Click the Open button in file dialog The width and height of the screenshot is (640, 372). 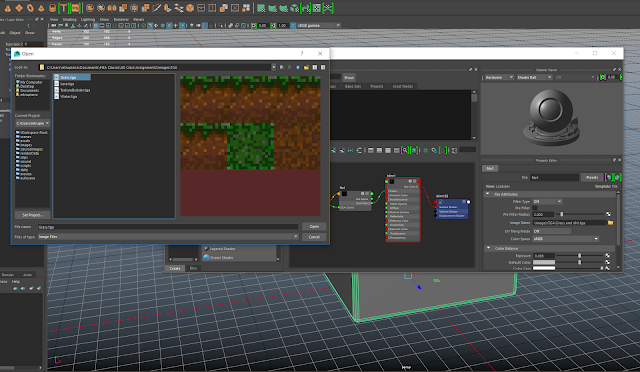pos(314,227)
